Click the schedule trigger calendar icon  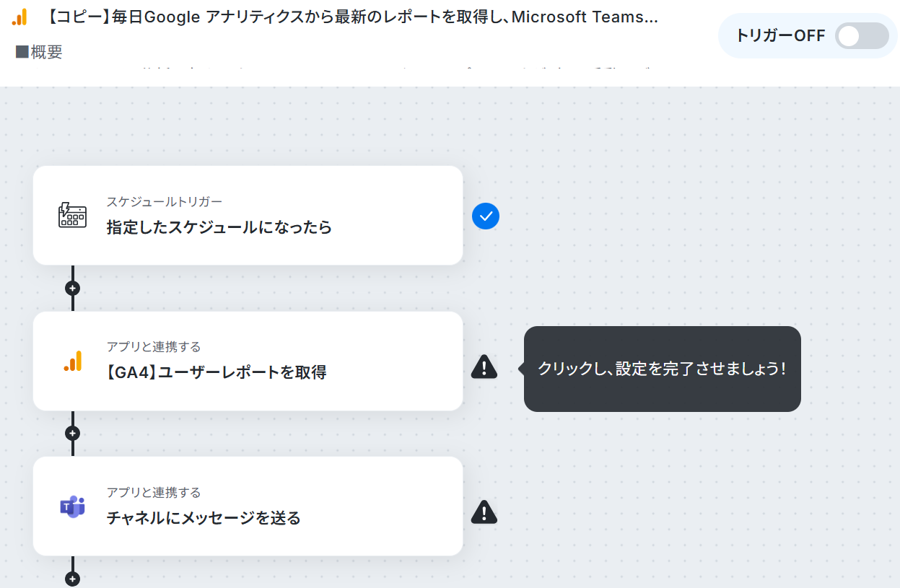(72, 215)
